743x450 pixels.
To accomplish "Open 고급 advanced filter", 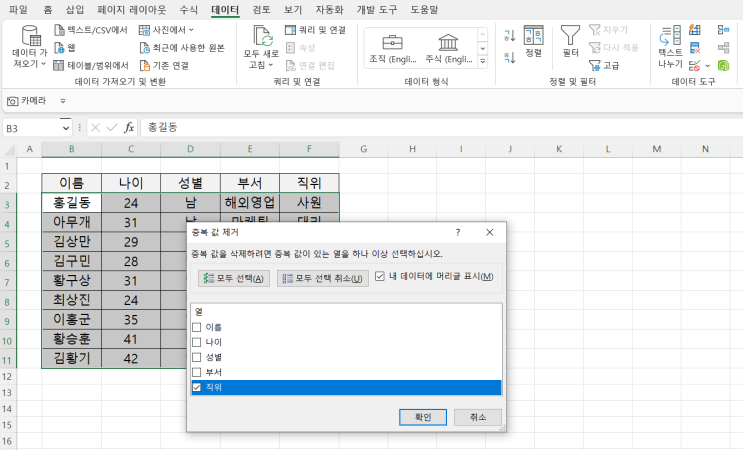I will (604, 65).
